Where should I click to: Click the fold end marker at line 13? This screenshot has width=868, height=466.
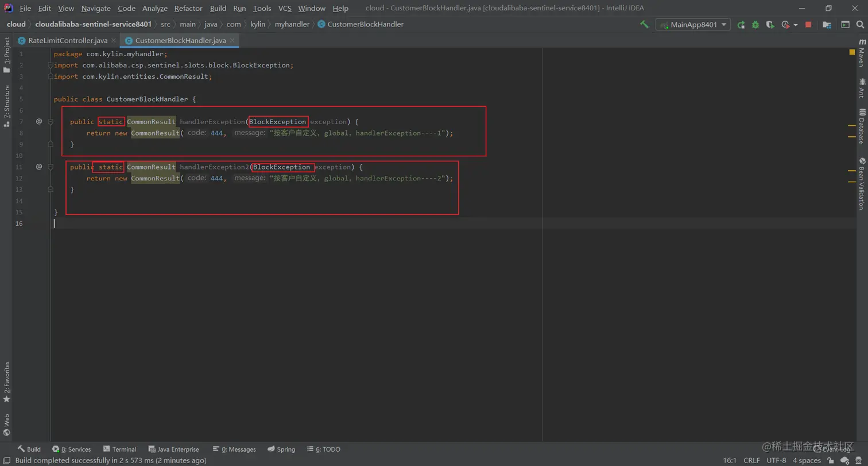pyautogui.click(x=51, y=189)
